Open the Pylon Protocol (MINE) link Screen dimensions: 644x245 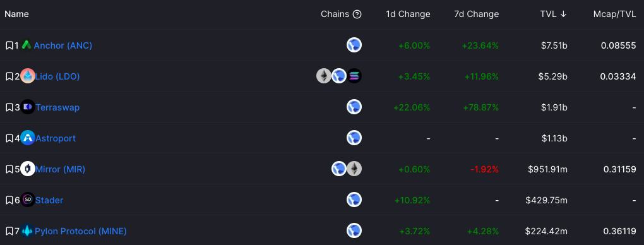tap(81, 232)
